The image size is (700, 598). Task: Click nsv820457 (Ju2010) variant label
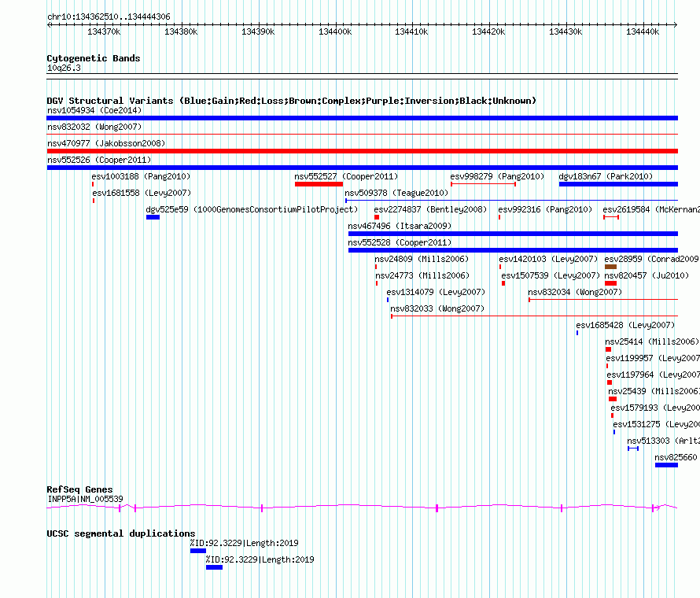pos(647,275)
